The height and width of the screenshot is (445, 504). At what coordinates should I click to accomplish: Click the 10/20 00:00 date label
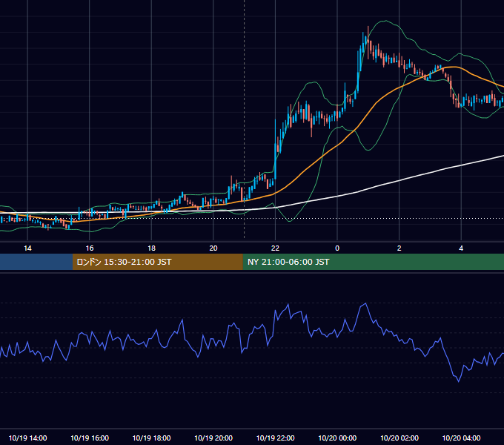click(x=337, y=438)
